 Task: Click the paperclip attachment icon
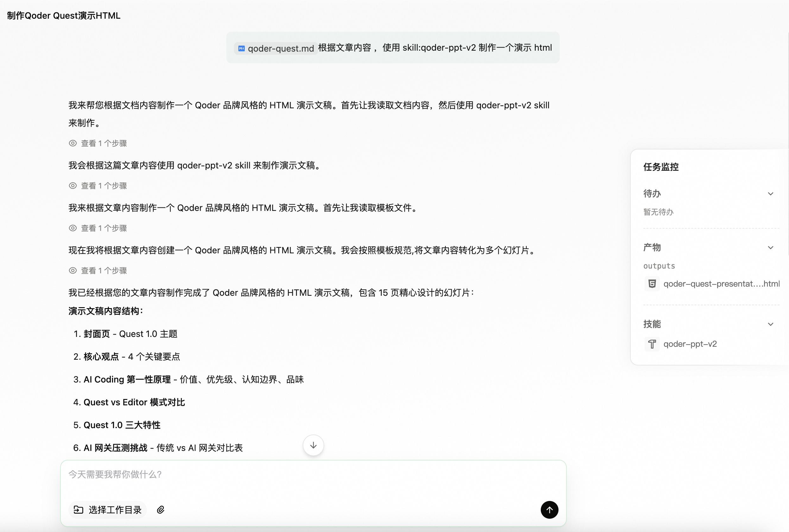tap(161, 510)
